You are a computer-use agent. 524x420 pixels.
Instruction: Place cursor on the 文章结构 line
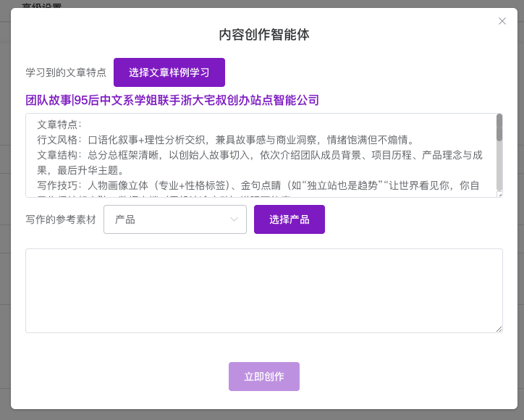click(217, 155)
